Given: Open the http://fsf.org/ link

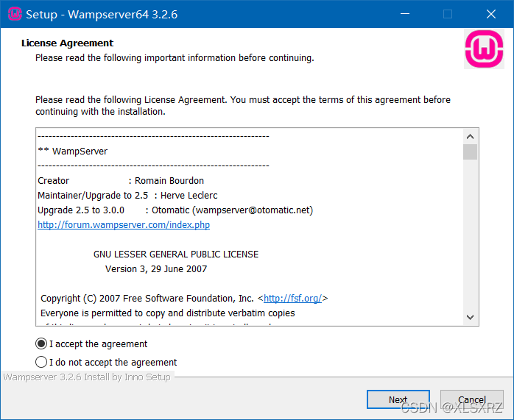Looking at the screenshot, I should point(293,298).
